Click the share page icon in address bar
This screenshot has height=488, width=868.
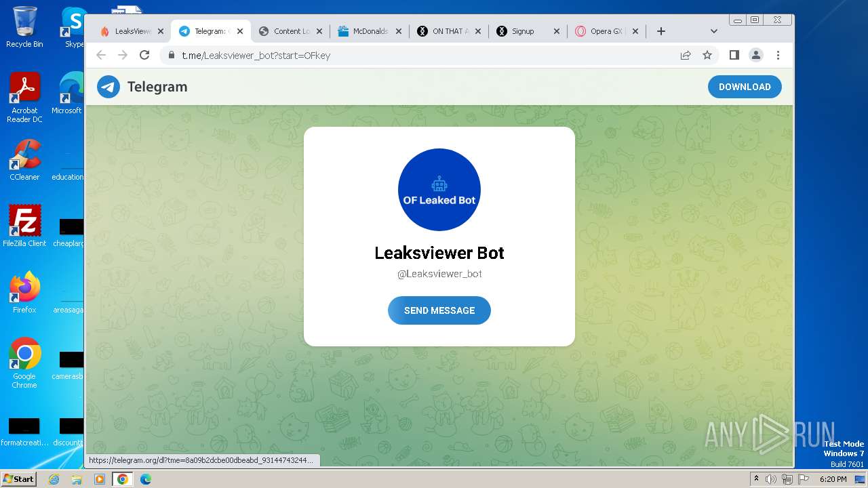686,55
